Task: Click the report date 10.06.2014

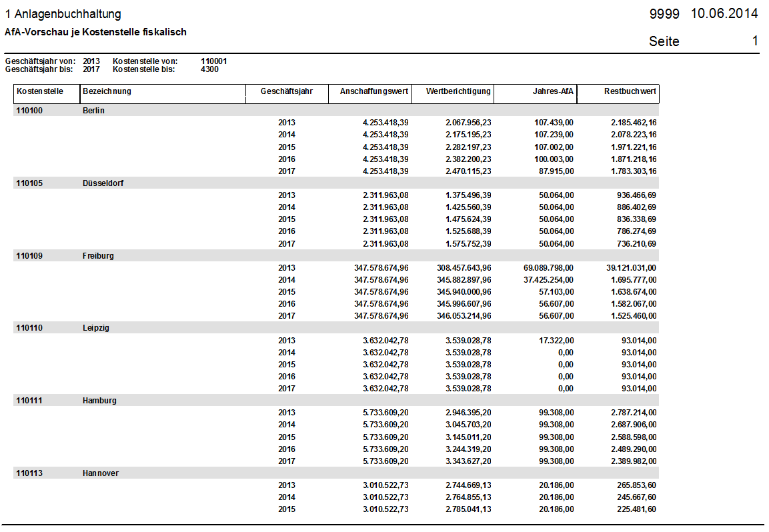Action: [x=724, y=14]
